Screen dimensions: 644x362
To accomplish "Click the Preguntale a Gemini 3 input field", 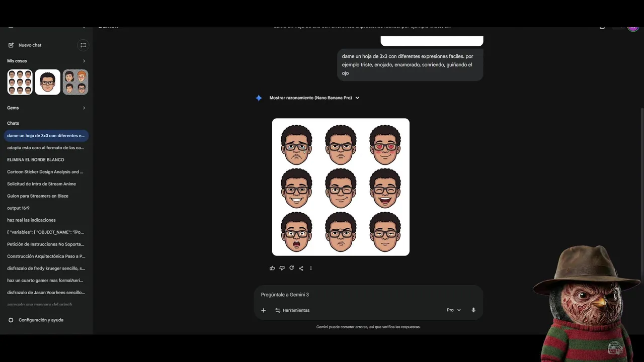I will (368, 295).
